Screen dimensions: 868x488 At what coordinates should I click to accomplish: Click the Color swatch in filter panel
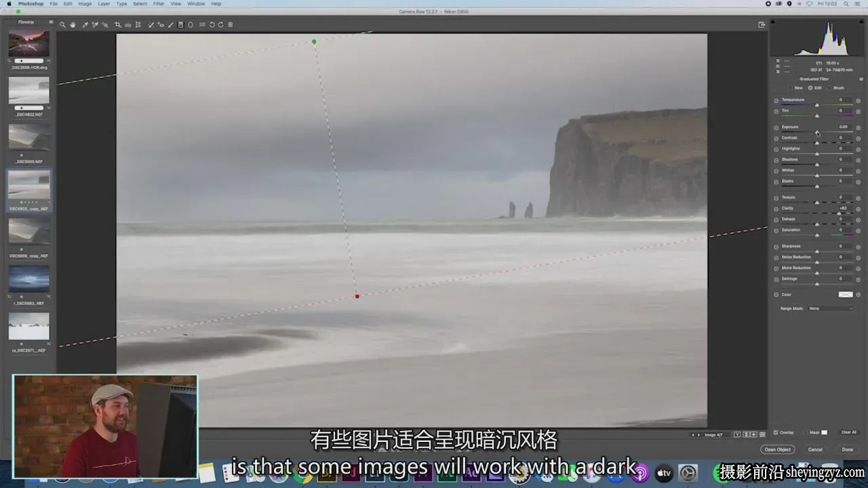[846, 295]
